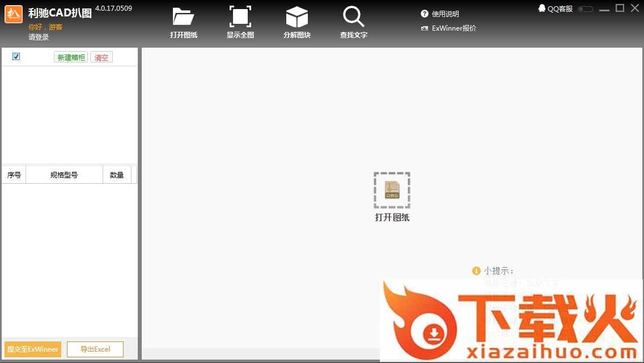Click the 序号 column header
This screenshot has width=644, height=363.
tap(14, 175)
